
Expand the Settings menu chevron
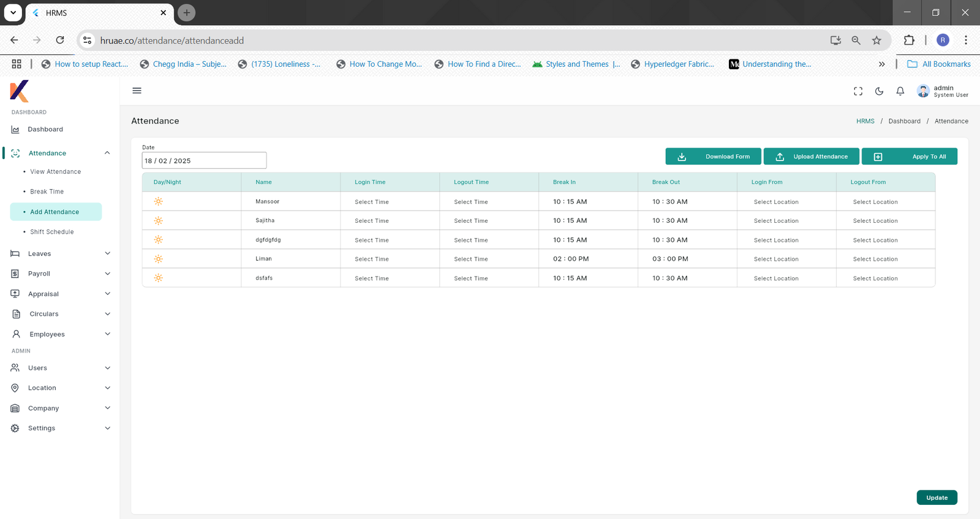tap(108, 428)
